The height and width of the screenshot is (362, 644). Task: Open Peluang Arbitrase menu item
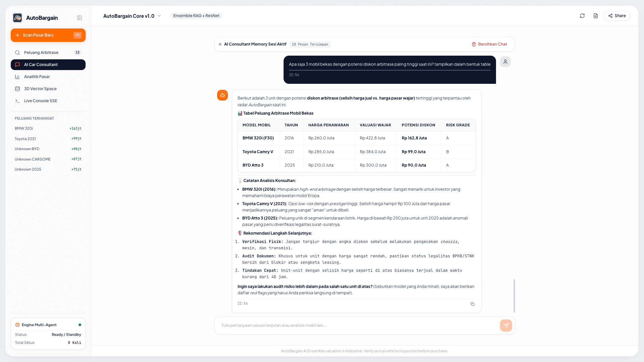tap(48, 53)
